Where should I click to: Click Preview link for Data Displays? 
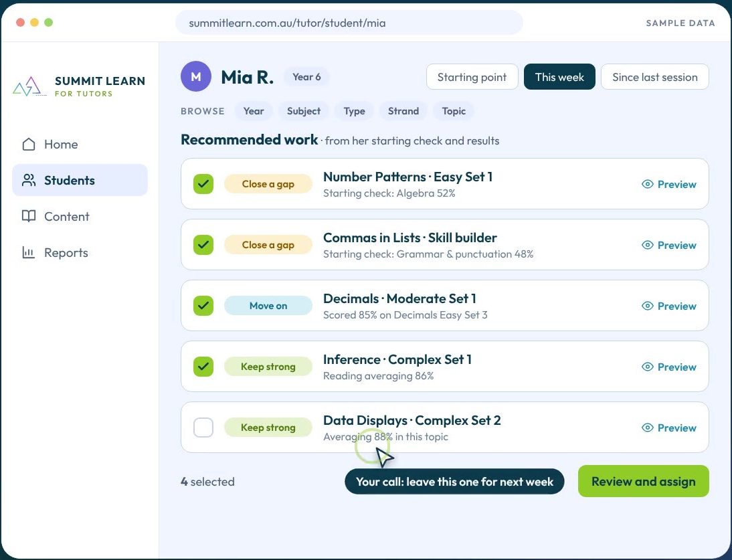669,428
